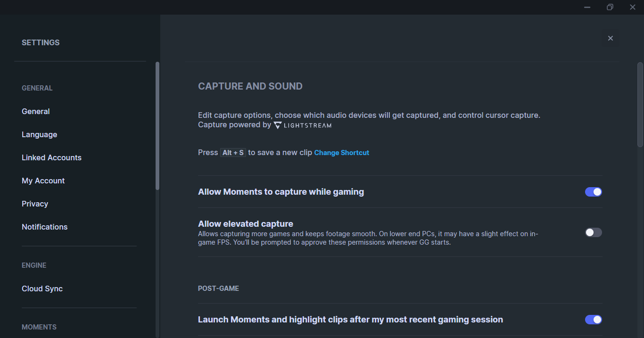Click the Alt + S shortcut key badge
The width and height of the screenshot is (644, 338).
click(233, 153)
